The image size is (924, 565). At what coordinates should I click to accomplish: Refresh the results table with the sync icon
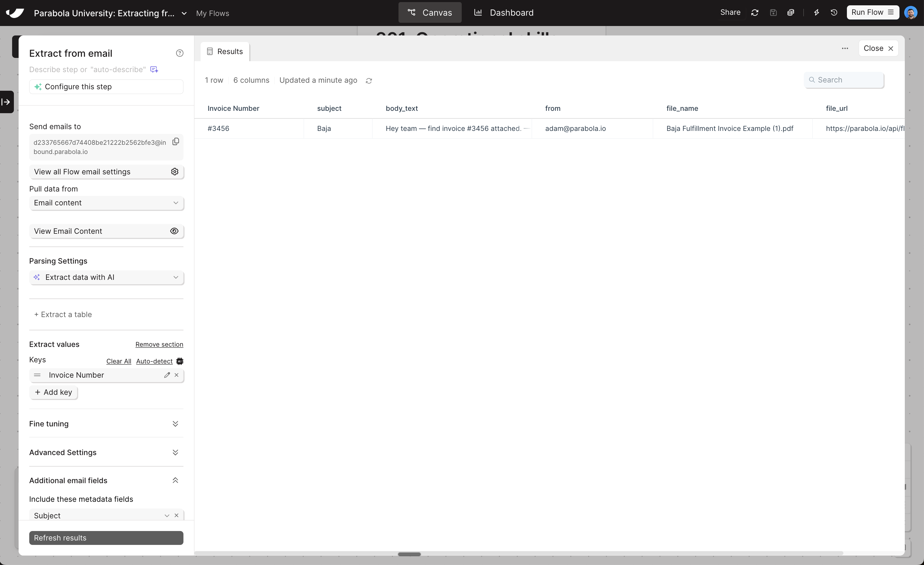[369, 80]
